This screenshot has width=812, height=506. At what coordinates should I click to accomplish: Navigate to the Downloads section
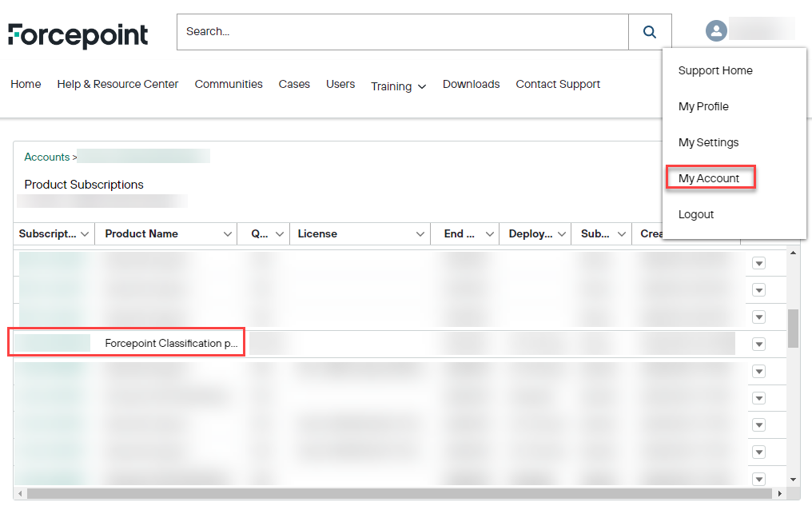coord(471,84)
